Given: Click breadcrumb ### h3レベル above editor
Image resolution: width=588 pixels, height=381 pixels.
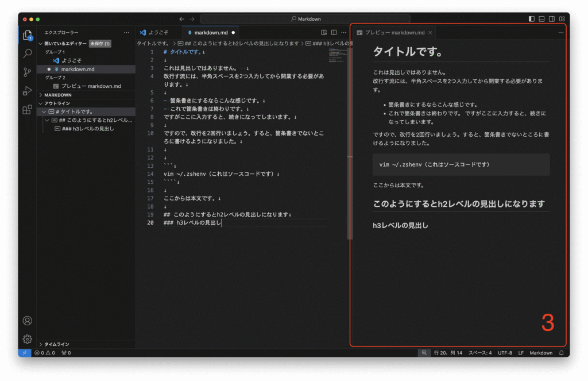Looking at the screenshot, I should pyautogui.click(x=329, y=44).
